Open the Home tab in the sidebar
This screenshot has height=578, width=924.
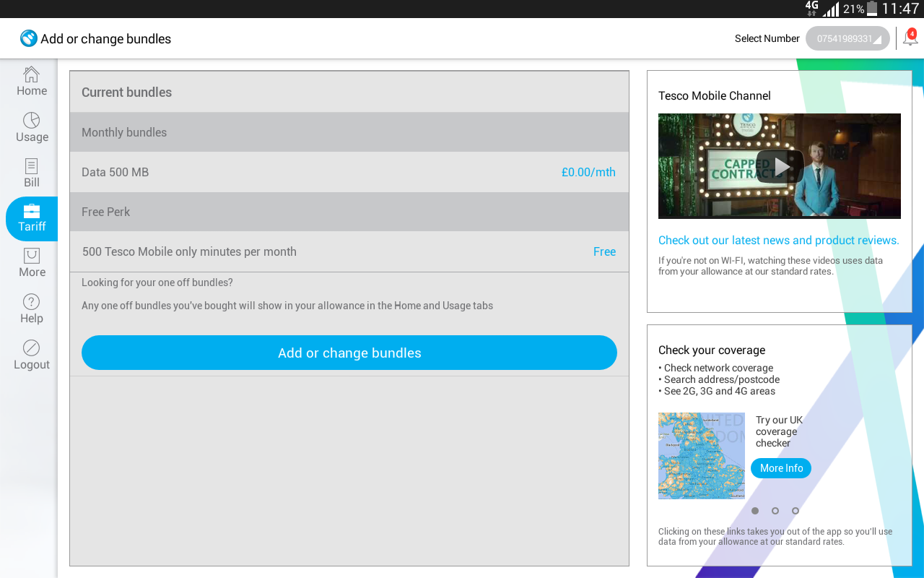(x=31, y=80)
